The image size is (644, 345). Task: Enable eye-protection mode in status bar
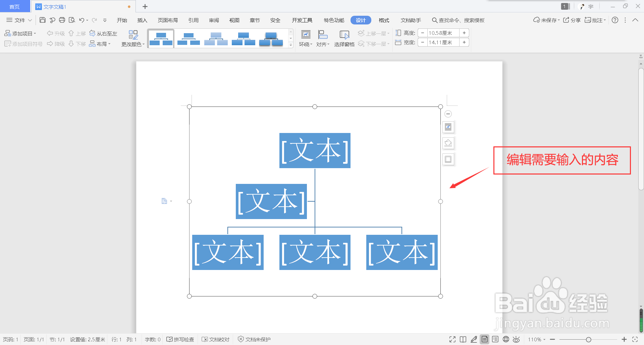(517, 339)
